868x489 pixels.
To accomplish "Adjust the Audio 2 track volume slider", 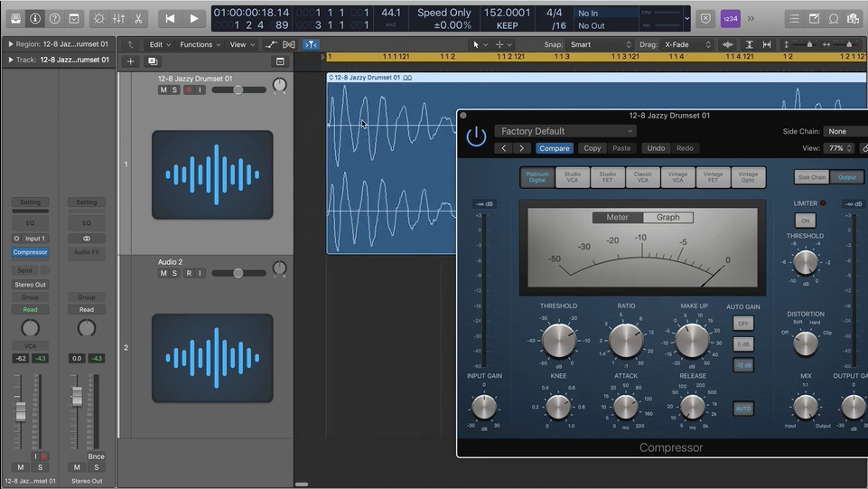I will coord(238,273).
